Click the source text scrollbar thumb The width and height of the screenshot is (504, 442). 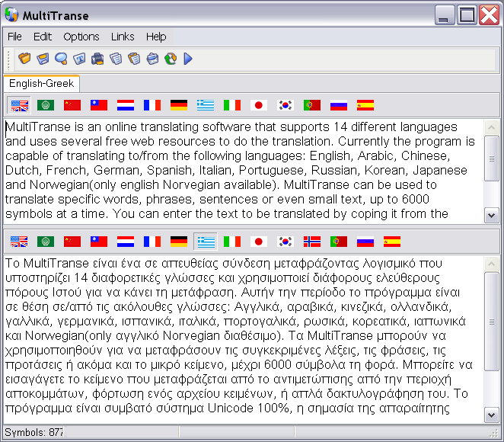tap(492, 159)
